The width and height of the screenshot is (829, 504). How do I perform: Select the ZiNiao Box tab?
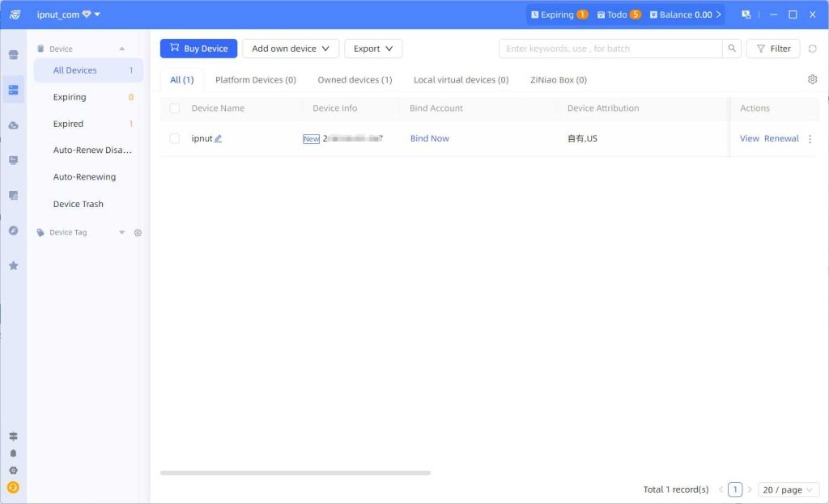(558, 80)
